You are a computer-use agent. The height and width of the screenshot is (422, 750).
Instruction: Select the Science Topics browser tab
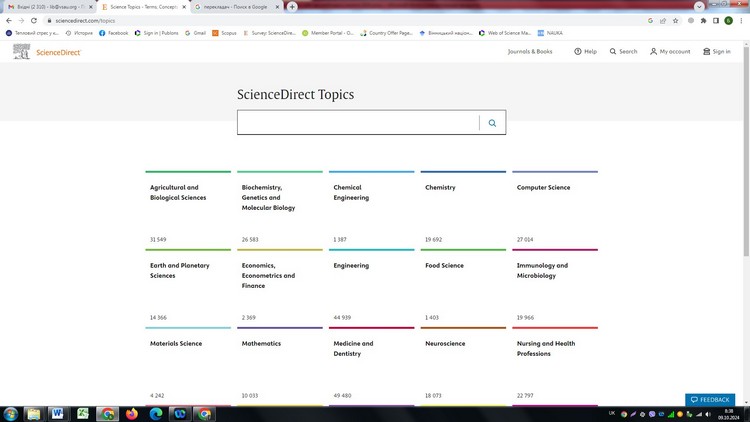[x=143, y=7]
